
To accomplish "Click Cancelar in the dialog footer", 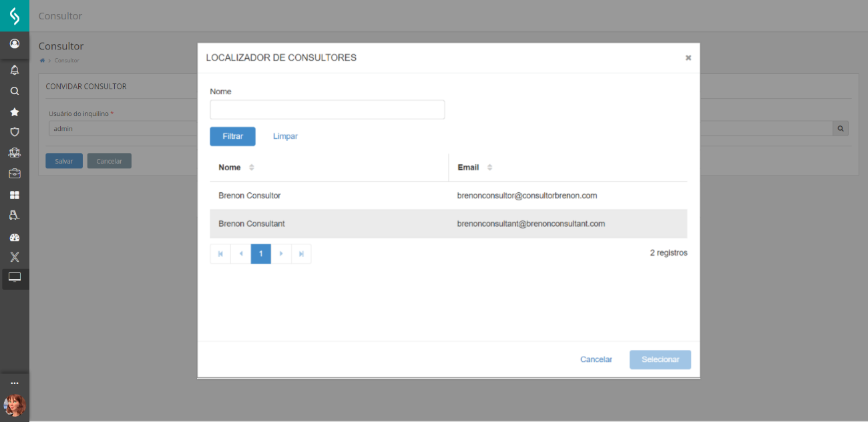I will click(596, 359).
